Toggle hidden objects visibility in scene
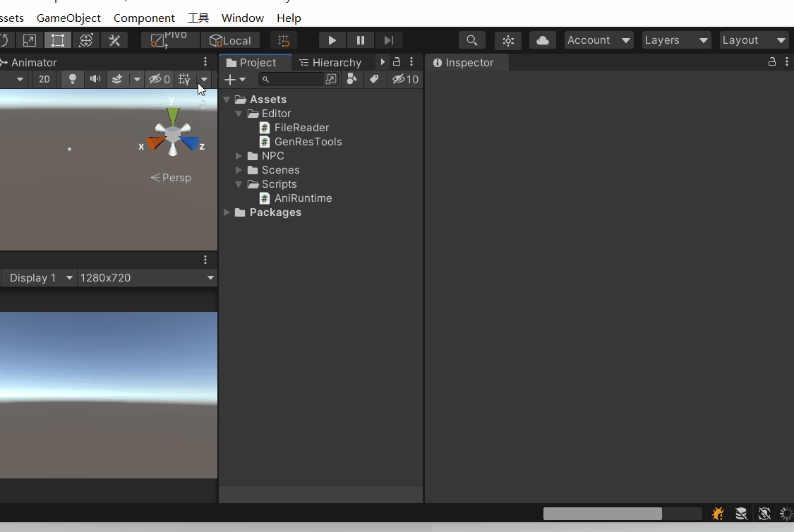This screenshot has height=532, width=794. (159, 80)
